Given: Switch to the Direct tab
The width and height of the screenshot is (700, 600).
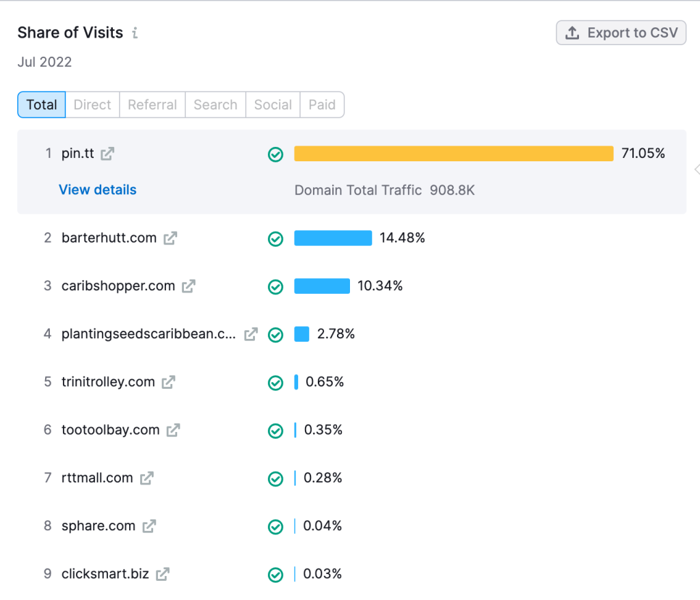Looking at the screenshot, I should [92, 105].
